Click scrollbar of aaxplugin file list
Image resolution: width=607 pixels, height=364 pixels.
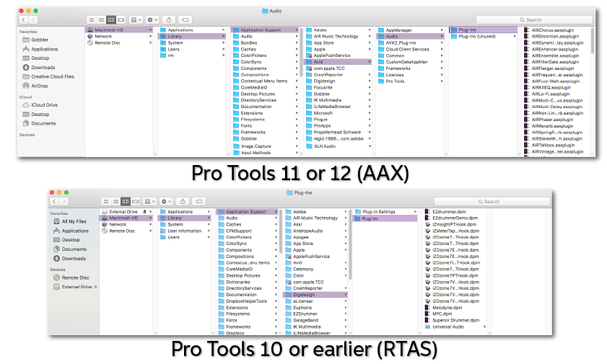[x=592, y=40]
